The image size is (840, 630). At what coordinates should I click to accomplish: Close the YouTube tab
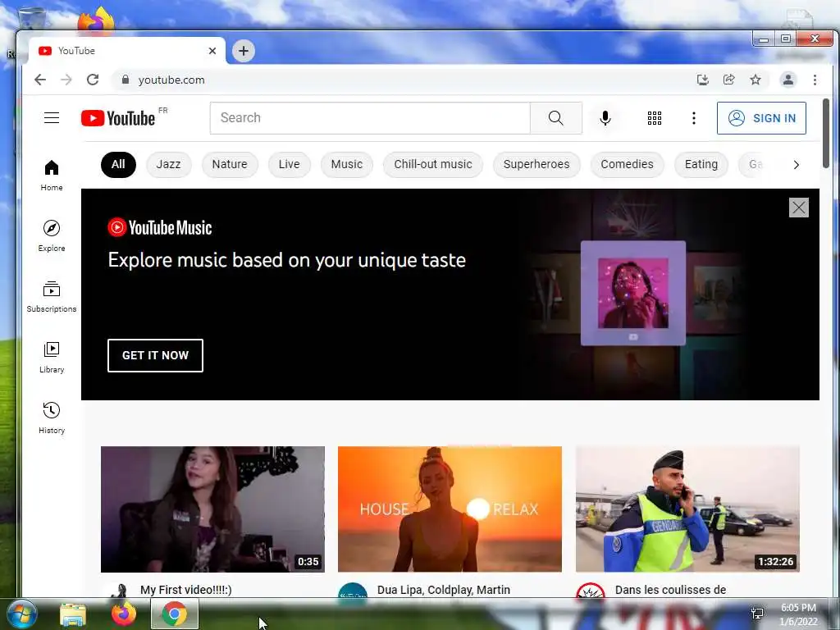[x=212, y=51]
